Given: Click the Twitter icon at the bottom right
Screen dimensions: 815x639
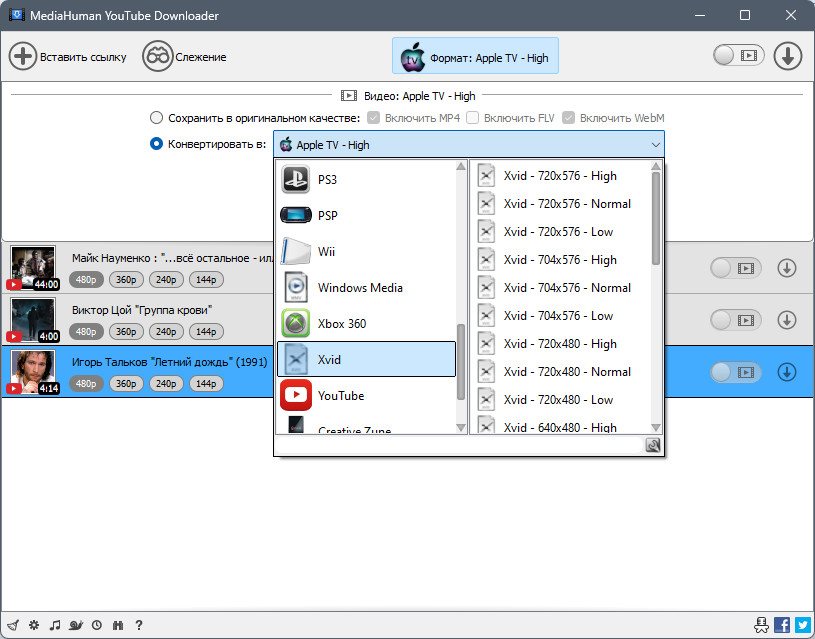Looking at the screenshot, I should pyautogui.click(x=803, y=624).
